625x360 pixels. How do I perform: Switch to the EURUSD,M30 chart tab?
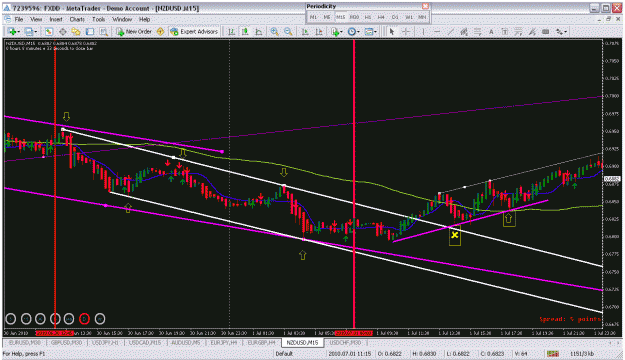(x=24, y=342)
